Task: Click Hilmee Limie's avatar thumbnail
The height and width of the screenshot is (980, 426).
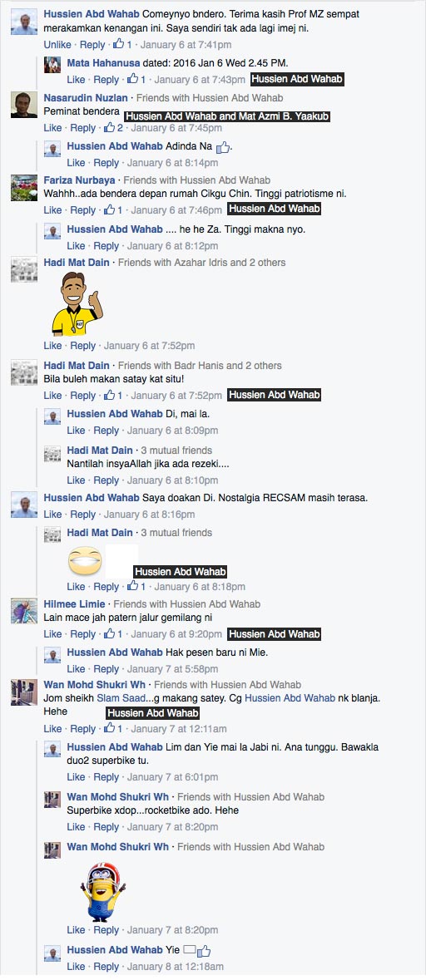Action: pyautogui.click(x=24, y=611)
